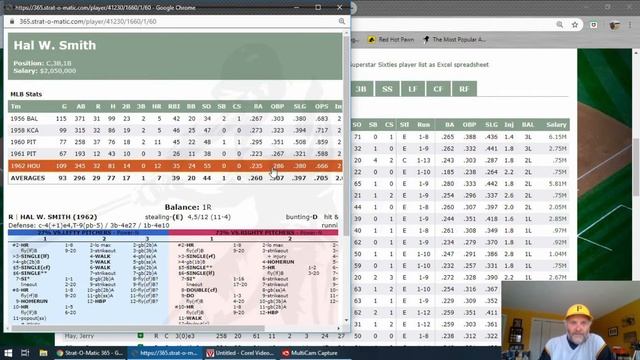Click the May, Jerry player name
Viewport: 640px width, 360px height.
(79, 336)
